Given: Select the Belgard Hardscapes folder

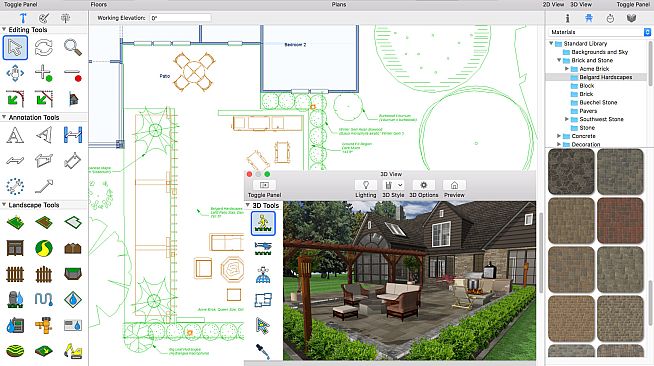Looking at the screenshot, I should tap(606, 77).
